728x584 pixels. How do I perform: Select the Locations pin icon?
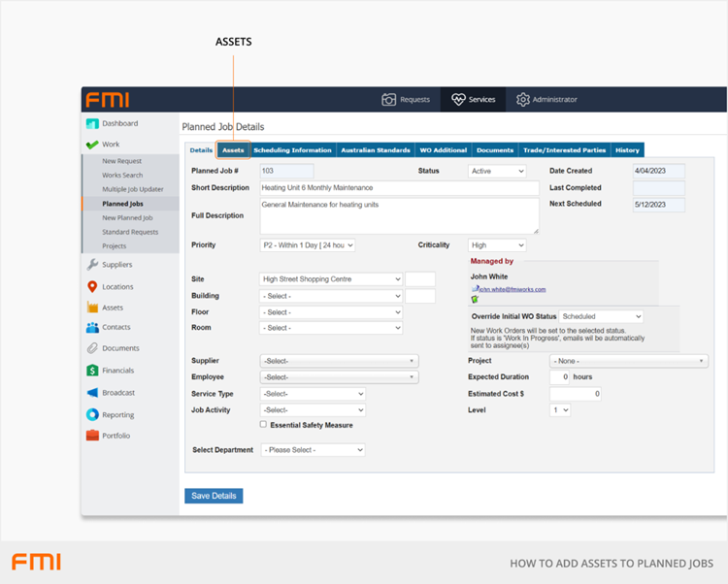click(92, 287)
